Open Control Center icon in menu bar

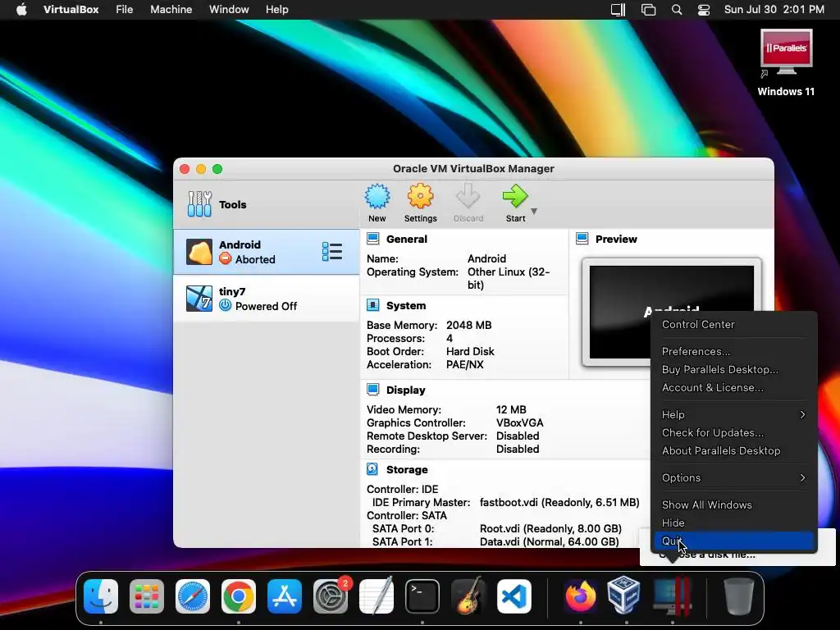pos(703,10)
